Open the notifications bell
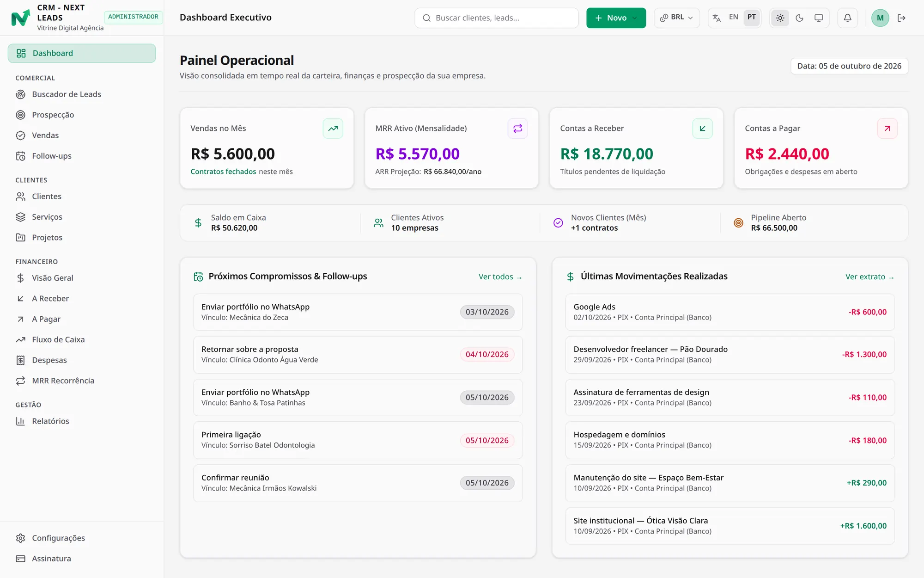 point(847,18)
